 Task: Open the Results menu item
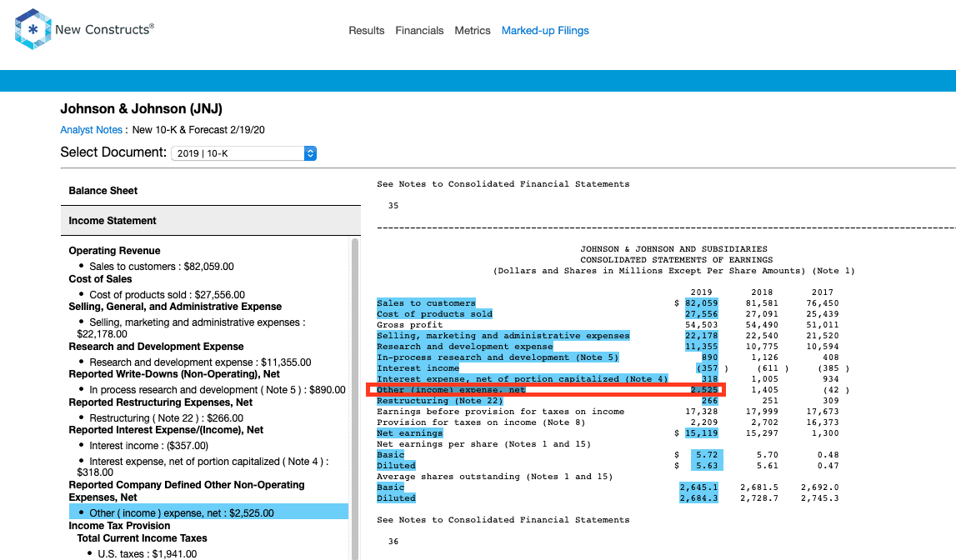[x=367, y=31]
